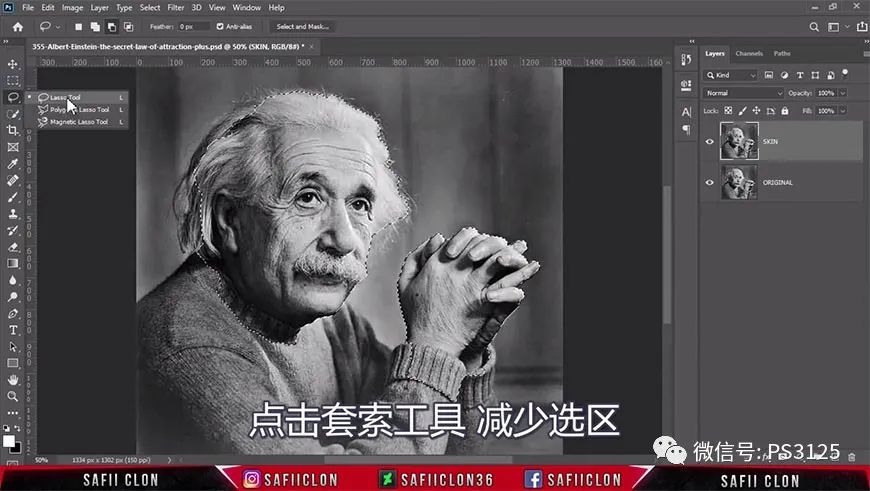Open the collapsed Character panel icon
The image size is (870, 491).
click(x=686, y=112)
